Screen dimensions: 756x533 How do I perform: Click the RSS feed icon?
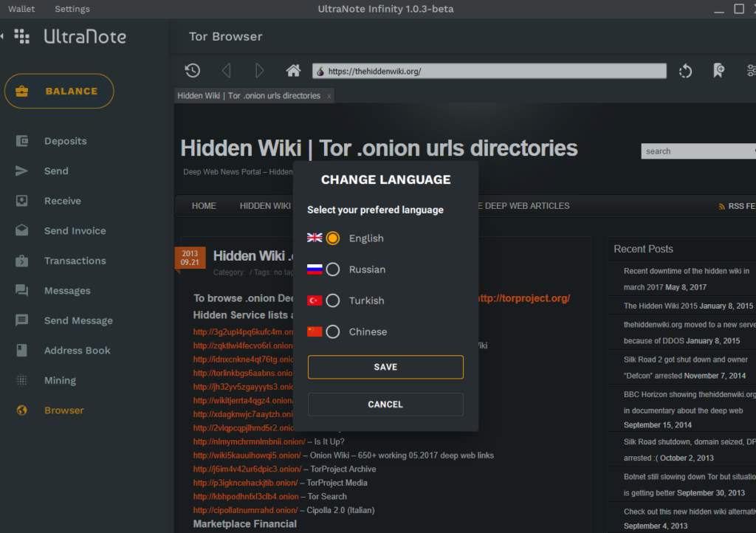point(722,206)
